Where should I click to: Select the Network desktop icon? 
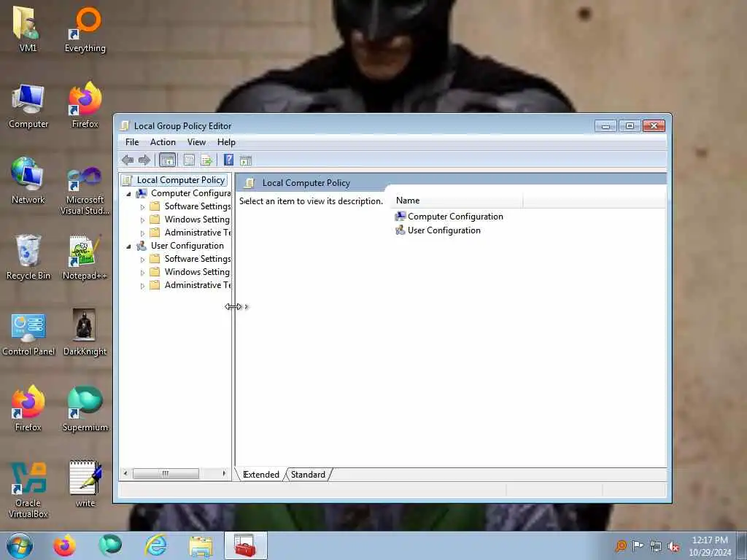pos(28,181)
